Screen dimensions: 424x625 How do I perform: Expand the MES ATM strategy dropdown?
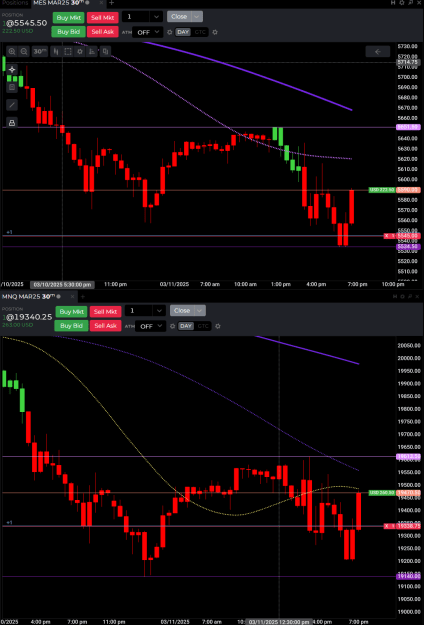[147, 32]
